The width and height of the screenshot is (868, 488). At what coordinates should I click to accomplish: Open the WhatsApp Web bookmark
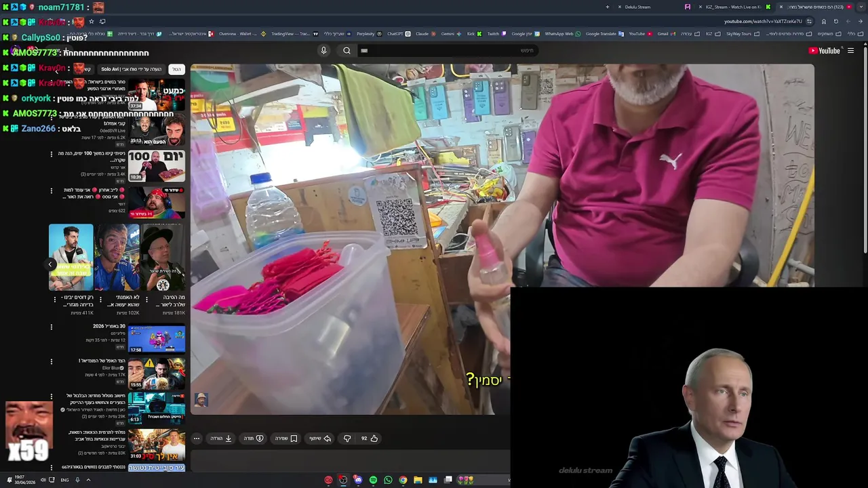(x=562, y=34)
